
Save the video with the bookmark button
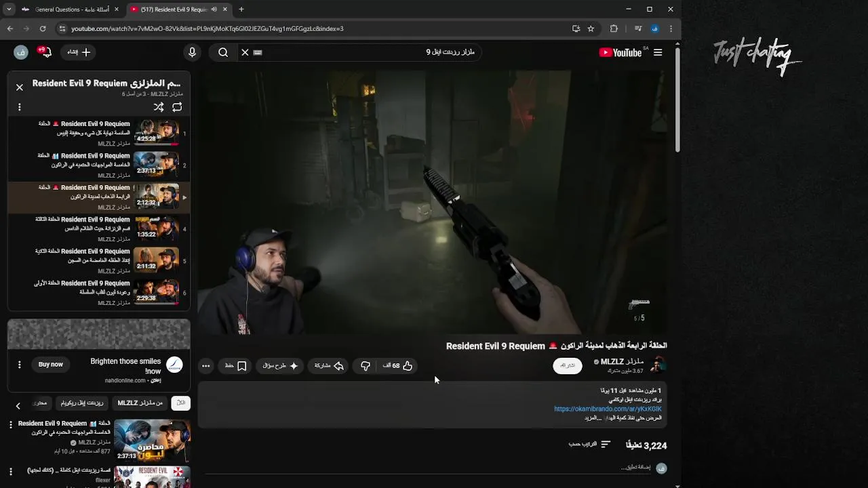[235, 366]
